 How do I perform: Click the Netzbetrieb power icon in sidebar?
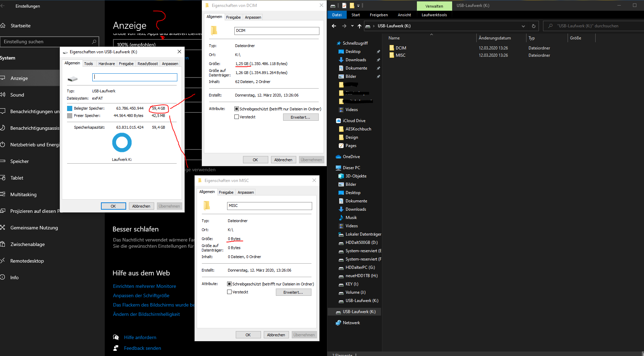pos(3,145)
